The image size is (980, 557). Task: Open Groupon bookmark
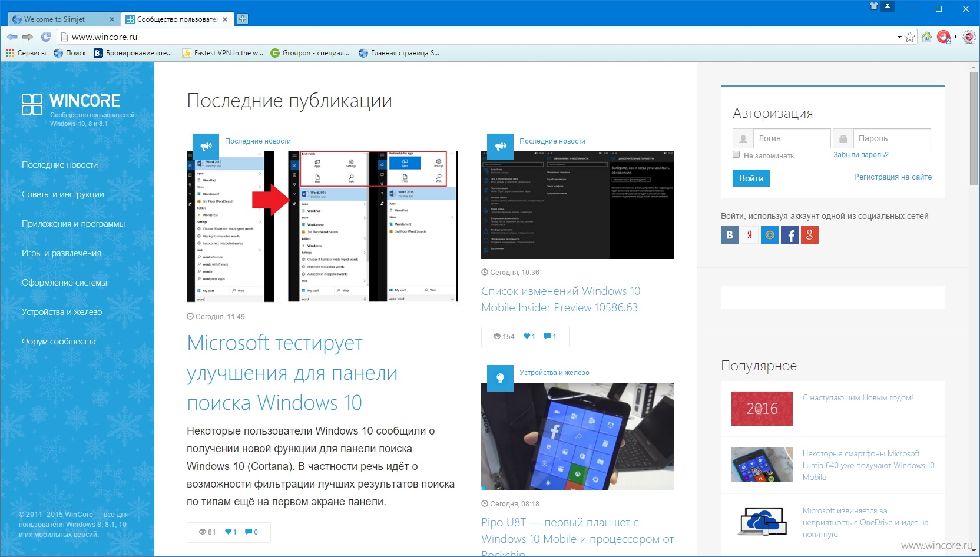(310, 53)
